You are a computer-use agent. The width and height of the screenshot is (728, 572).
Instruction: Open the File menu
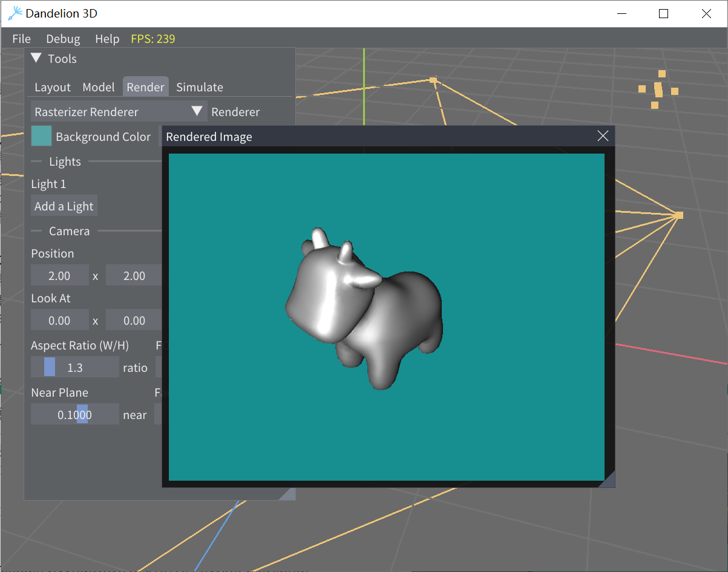tap(21, 39)
